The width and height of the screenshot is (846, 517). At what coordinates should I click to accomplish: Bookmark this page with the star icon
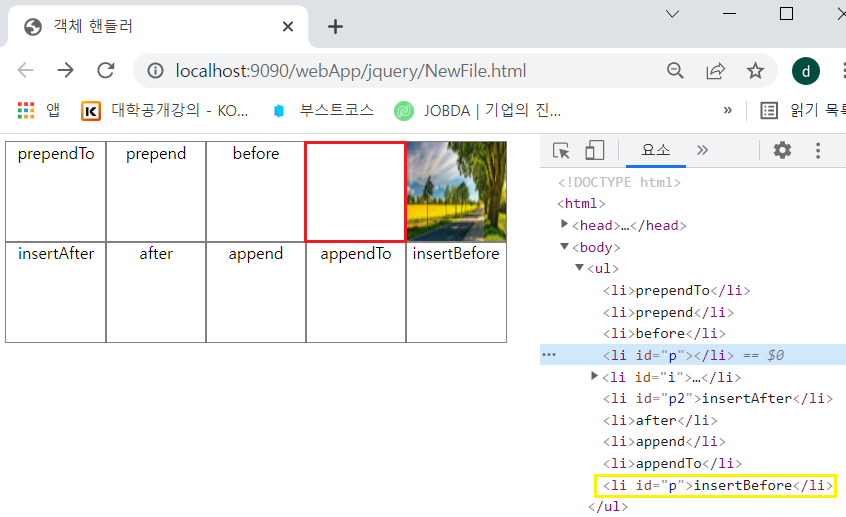point(755,71)
